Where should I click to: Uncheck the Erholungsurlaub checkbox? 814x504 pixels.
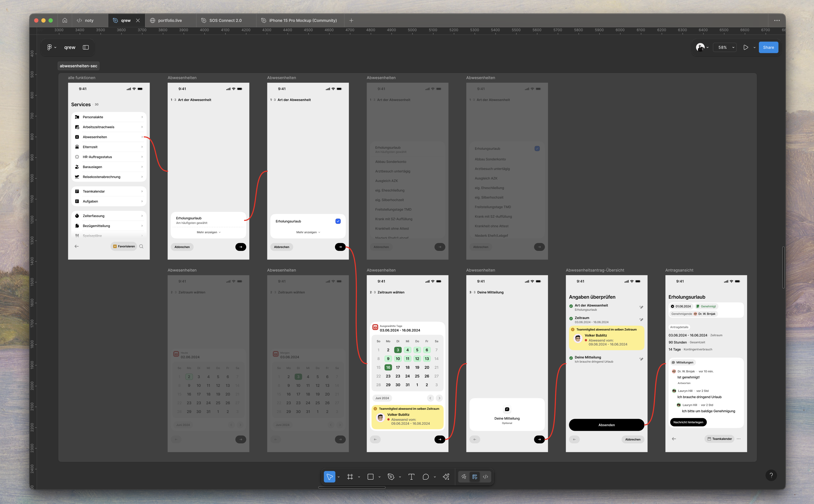pyautogui.click(x=338, y=221)
